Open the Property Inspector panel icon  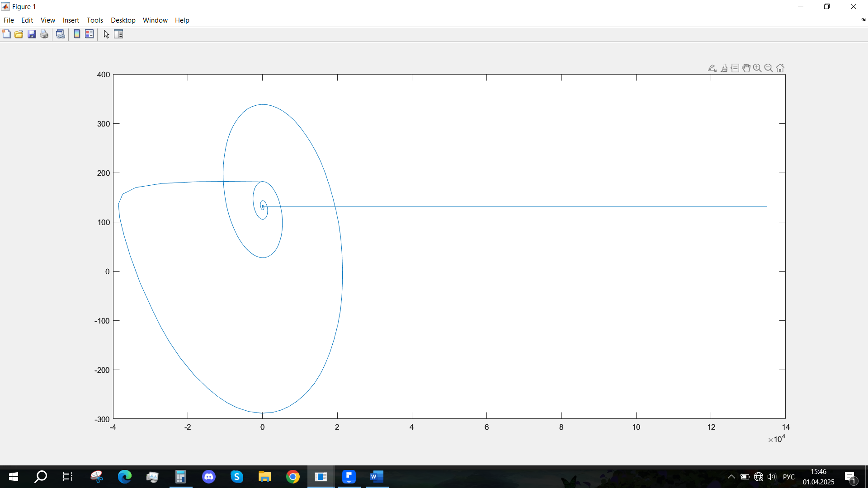coord(118,34)
